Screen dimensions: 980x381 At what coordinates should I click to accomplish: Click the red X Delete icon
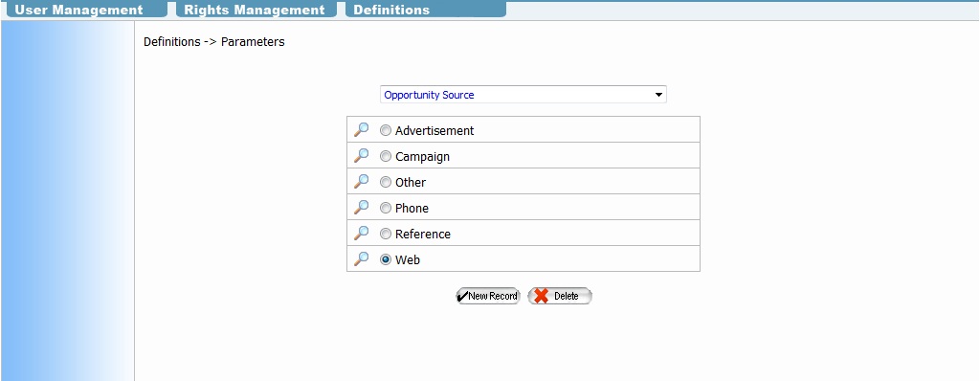[x=542, y=296]
